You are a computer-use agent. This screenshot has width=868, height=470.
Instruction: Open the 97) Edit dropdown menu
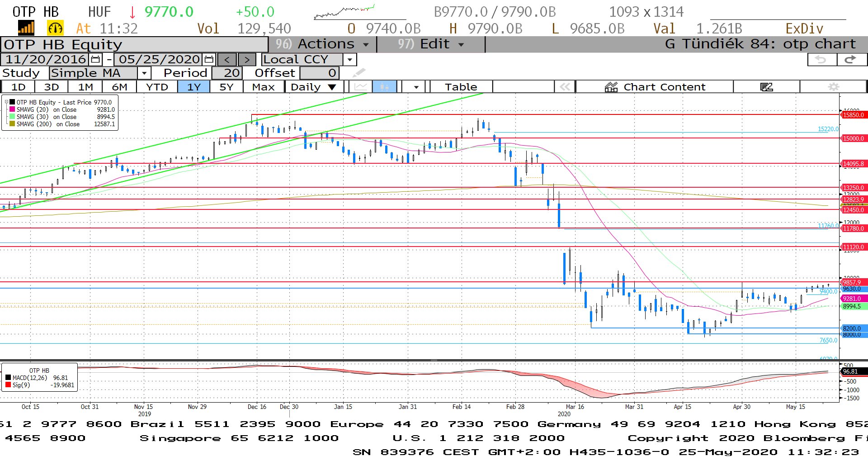coord(431,44)
